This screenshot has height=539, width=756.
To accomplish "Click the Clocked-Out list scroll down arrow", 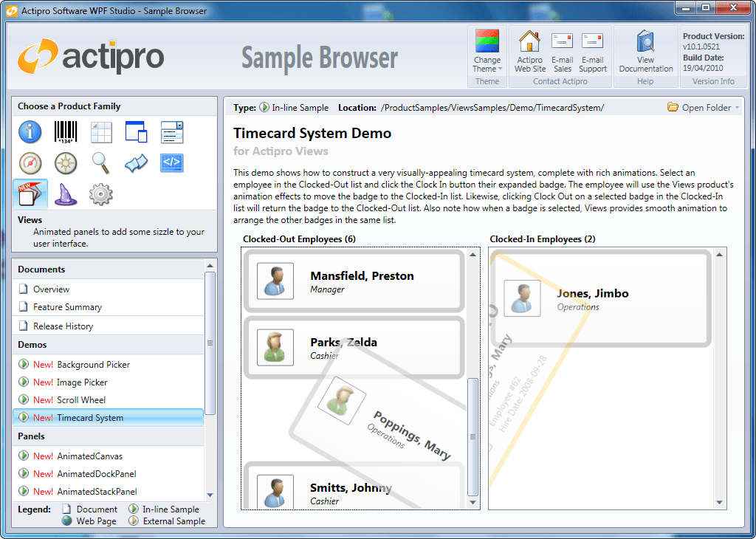I will coord(472,502).
